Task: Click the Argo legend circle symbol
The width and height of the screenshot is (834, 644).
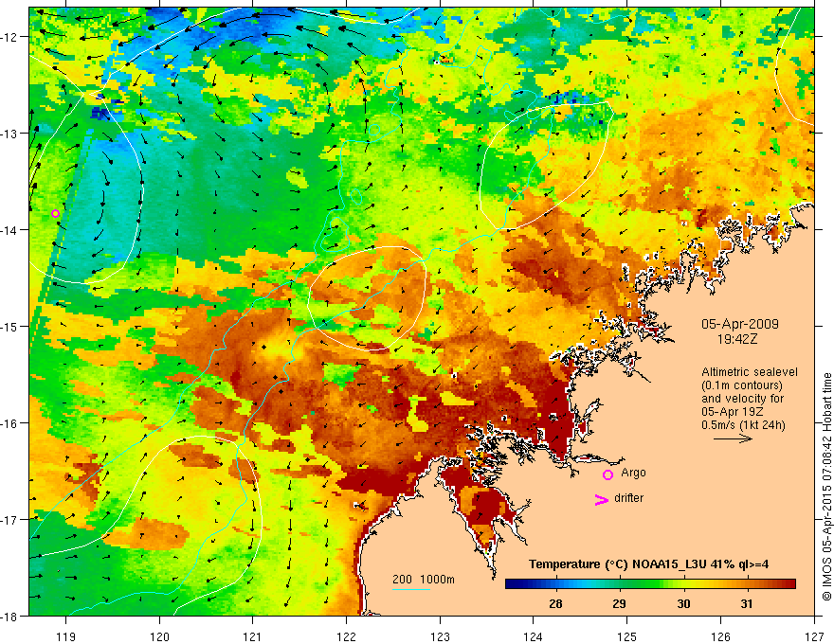Action: tap(607, 475)
